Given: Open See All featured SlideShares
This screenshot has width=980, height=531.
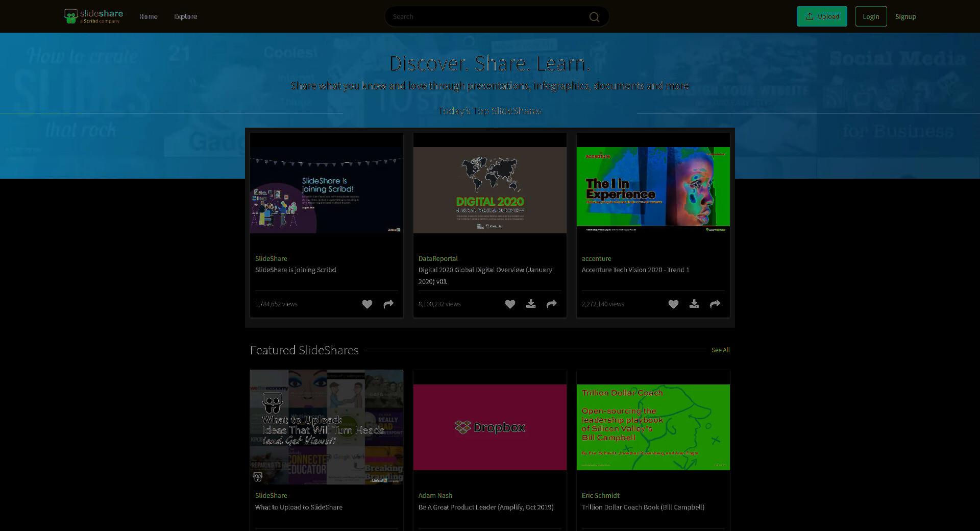Looking at the screenshot, I should 720,350.
